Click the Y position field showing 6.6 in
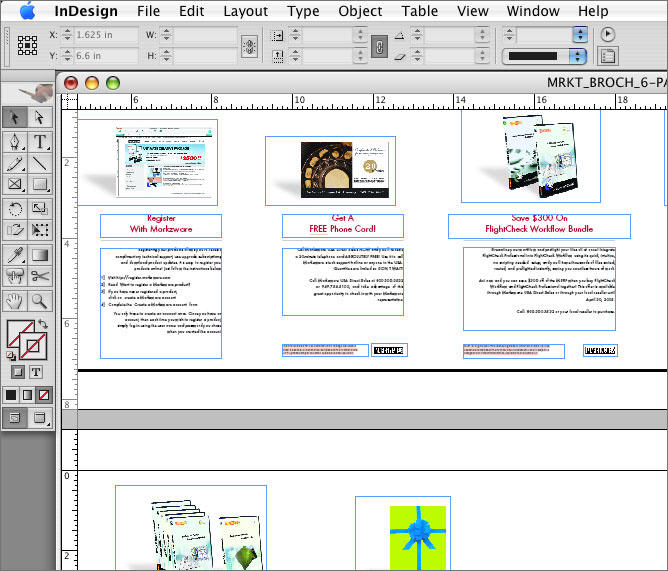This screenshot has height=571, width=668. tap(106, 56)
